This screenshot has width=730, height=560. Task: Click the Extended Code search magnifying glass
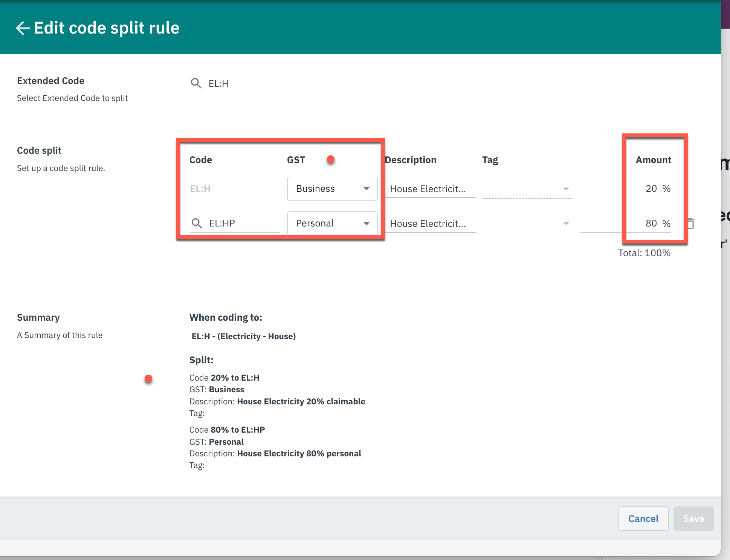[x=196, y=83]
